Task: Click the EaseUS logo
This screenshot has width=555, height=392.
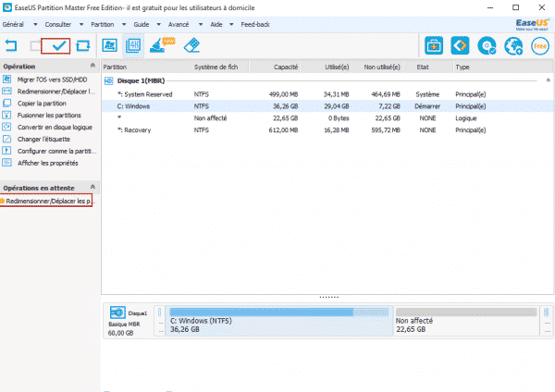Action: [x=532, y=24]
